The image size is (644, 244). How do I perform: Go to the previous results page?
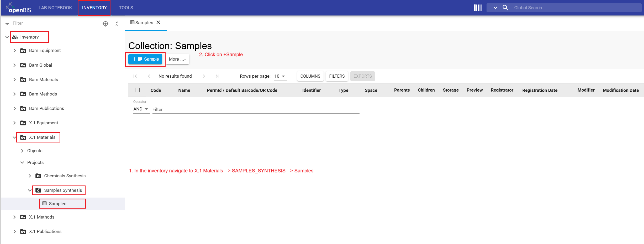(149, 76)
